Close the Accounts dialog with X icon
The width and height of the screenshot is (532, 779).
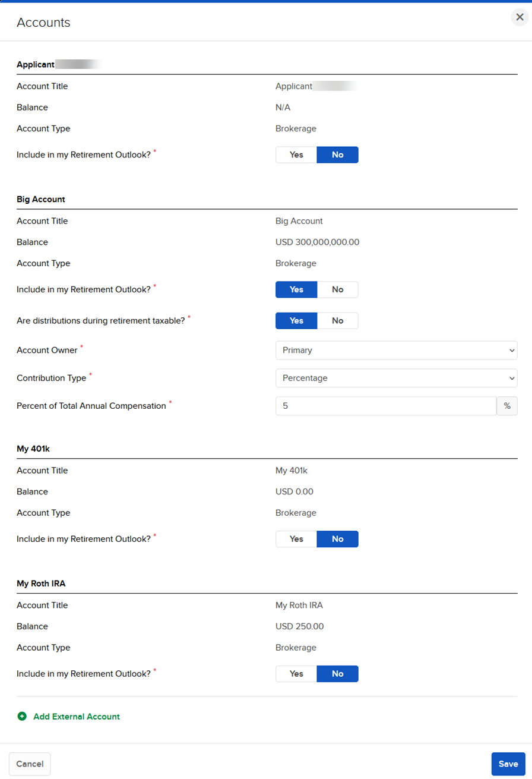[520, 17]
